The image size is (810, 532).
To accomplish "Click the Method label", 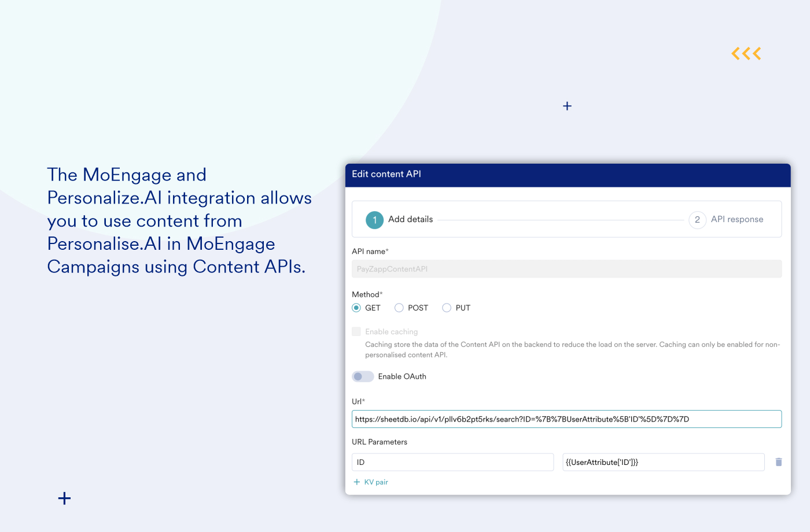I will (x=367, y=294).
